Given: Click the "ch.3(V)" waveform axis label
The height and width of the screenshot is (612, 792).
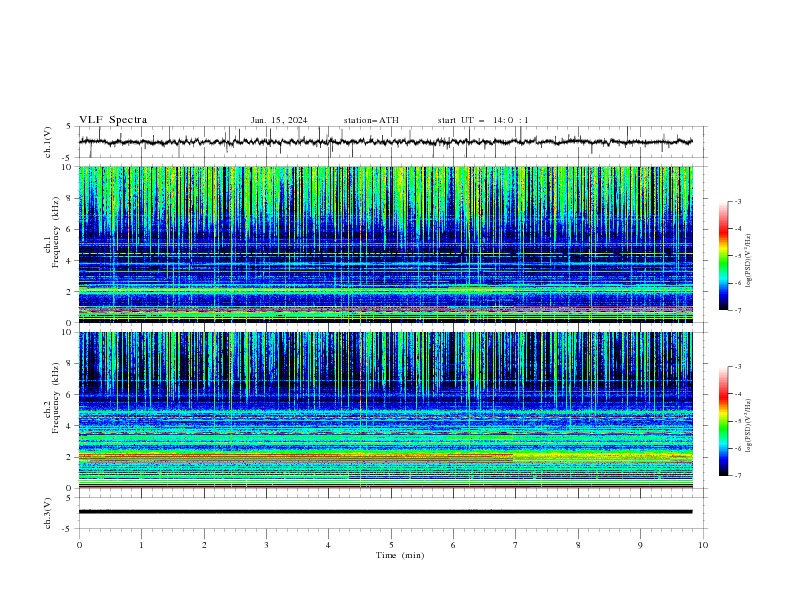Looking at the screenshot, I should coord(48,513).
